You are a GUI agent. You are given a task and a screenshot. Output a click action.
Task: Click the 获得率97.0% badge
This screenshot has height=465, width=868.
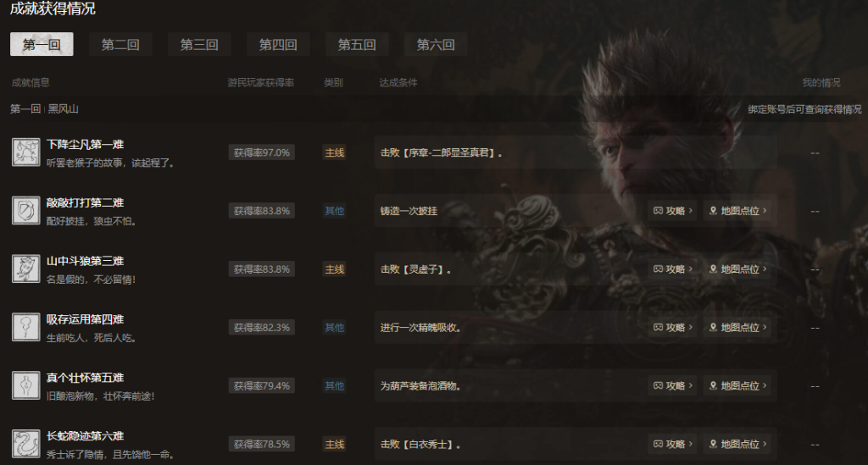click(261, 152)
